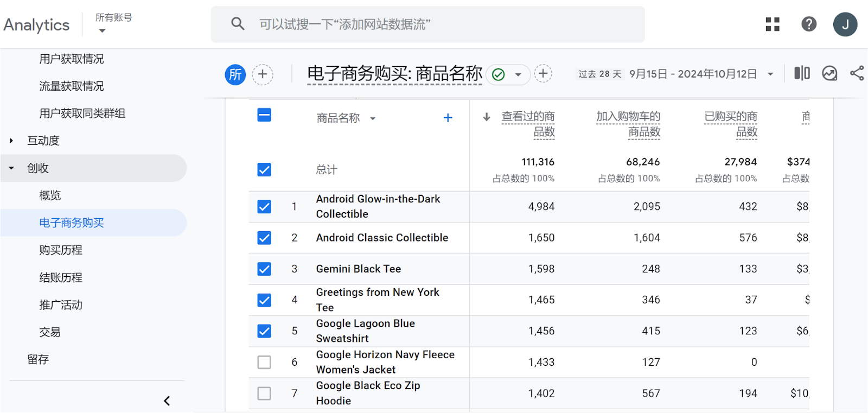Screen dimensions: 868x413
Task: Click the blue 所 segment badge
Action: coord(235,74)
